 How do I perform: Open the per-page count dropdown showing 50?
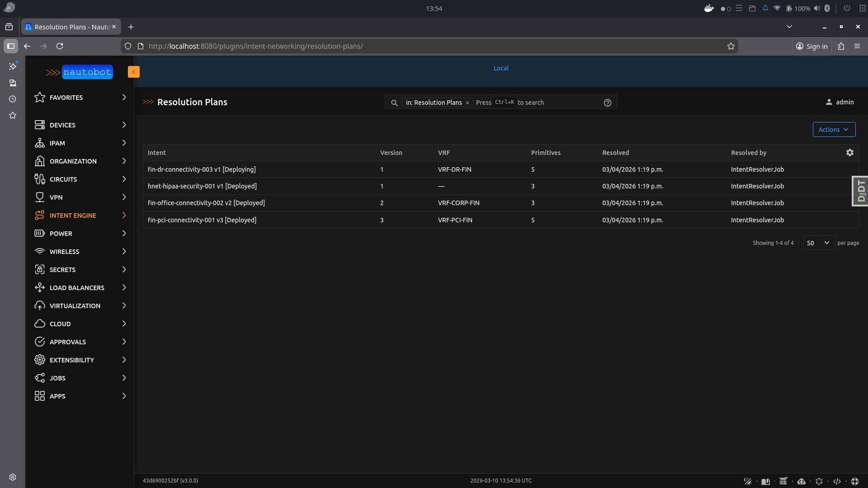coord(819,243)
